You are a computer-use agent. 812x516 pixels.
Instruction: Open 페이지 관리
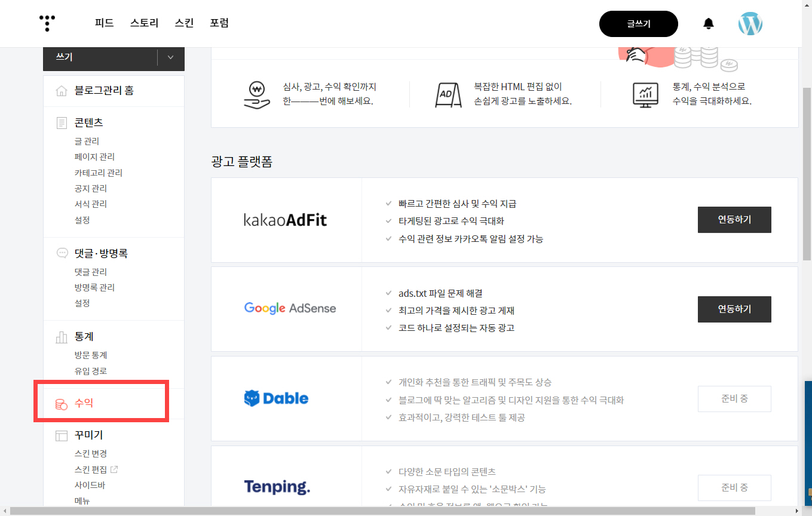94,157
